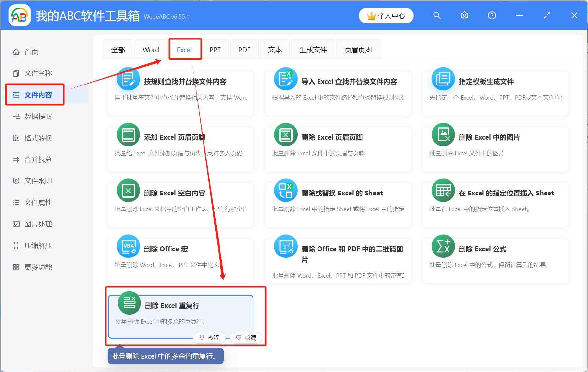Screen dimensions: 588x372
Task: Click the 格式转换 sidebar icon
Action: pos(16,138)
